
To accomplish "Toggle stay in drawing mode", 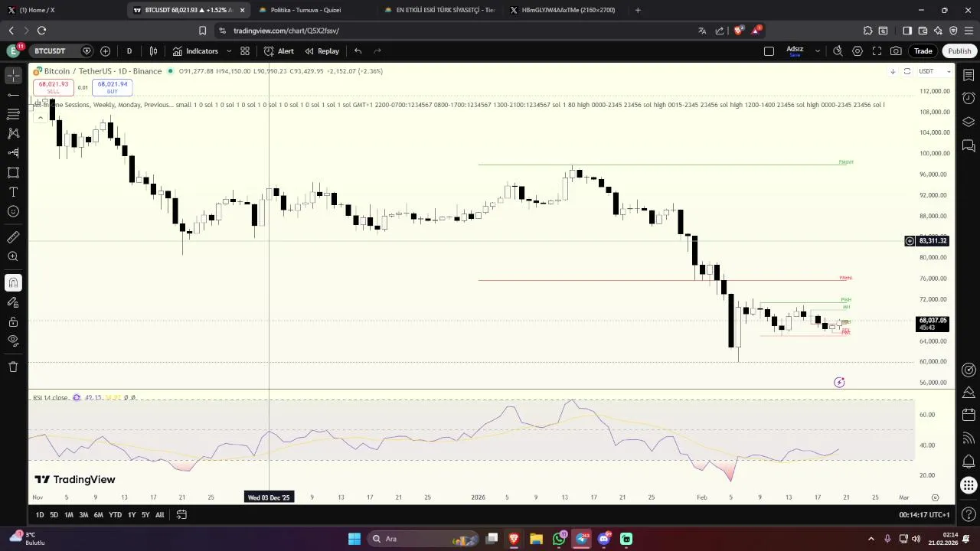I will 13,302.
